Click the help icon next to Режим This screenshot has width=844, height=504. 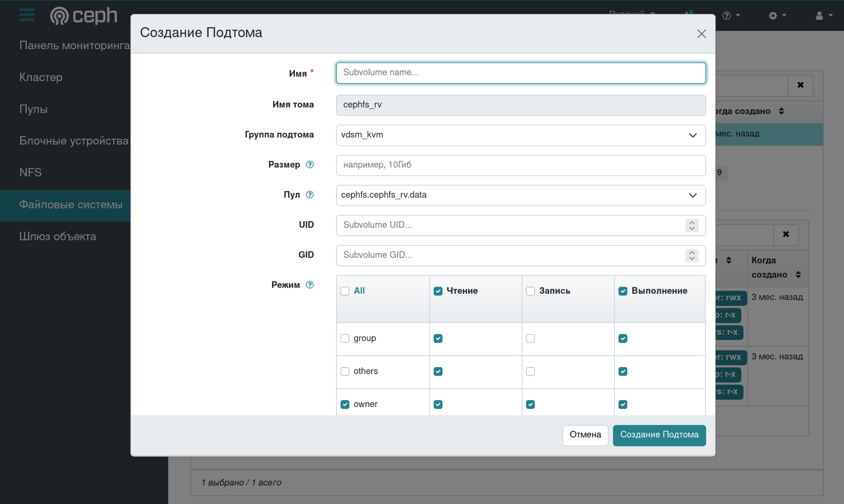click(310, 285)
